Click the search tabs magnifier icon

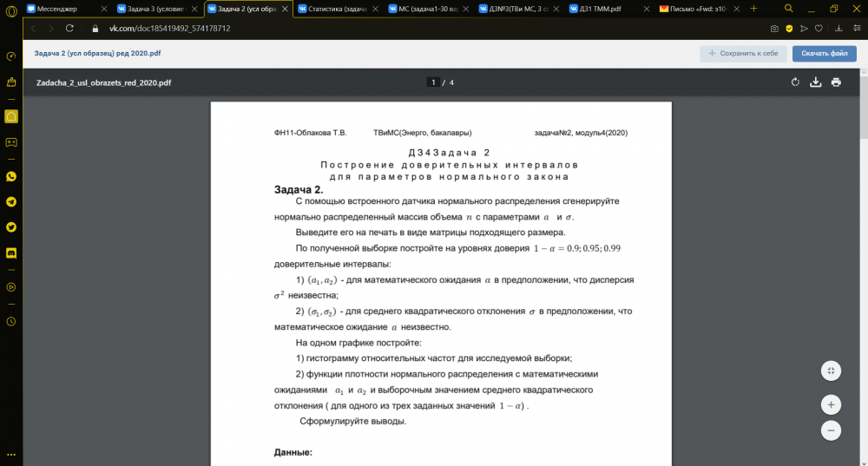[x=789, y=9]
